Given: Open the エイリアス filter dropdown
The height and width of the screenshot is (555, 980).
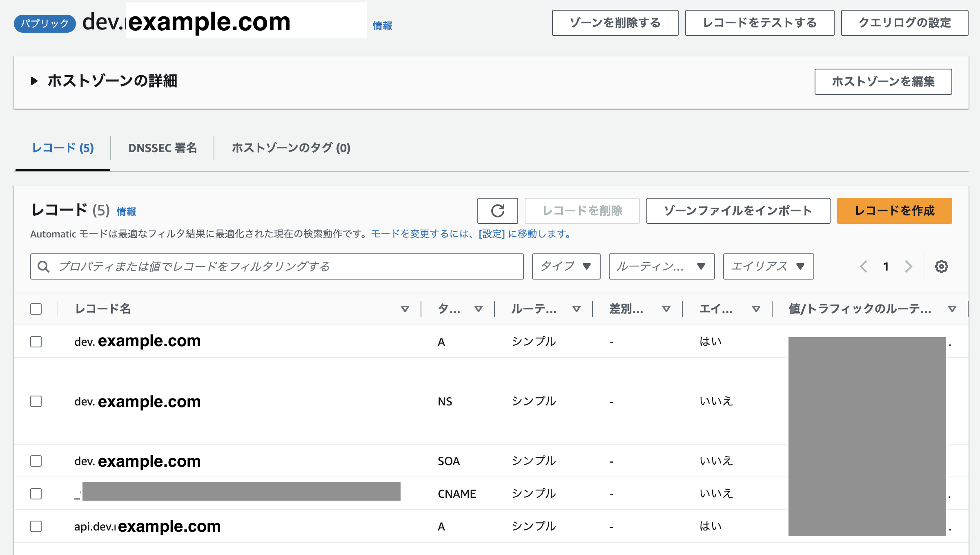Looking at the screenshot, I should pos(768,266).
